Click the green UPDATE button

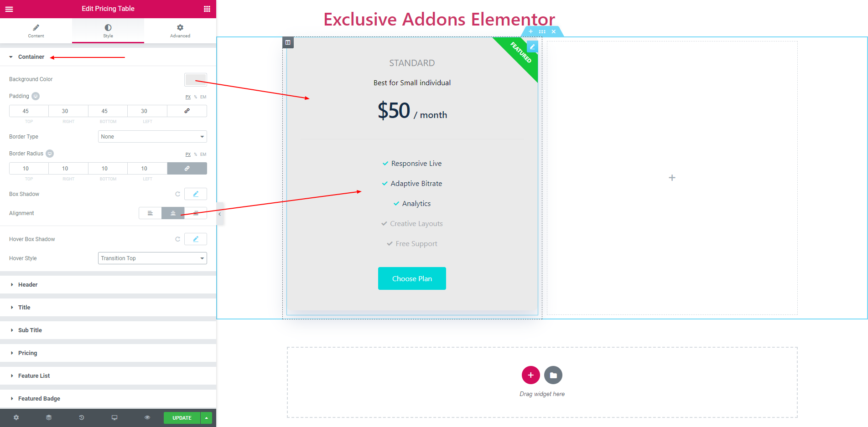pos(182,418)
